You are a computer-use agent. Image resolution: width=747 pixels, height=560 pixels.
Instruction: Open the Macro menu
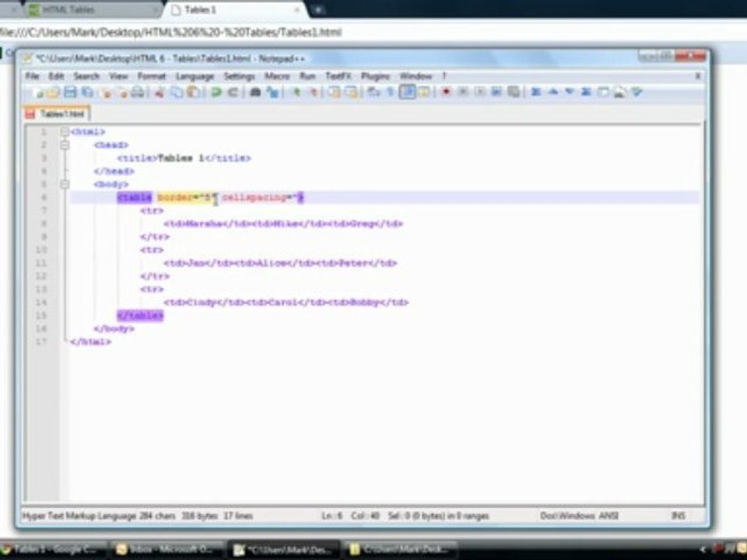[277, 76]
